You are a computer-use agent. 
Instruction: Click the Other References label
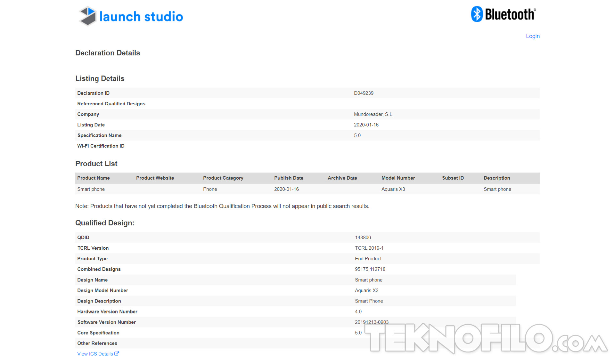point(97,343)
